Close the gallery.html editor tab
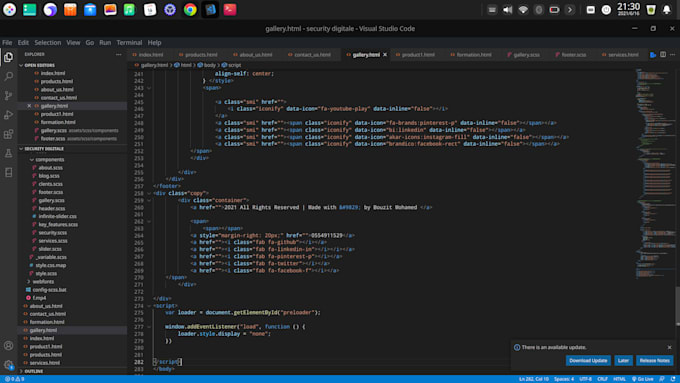 pos(385,55)
